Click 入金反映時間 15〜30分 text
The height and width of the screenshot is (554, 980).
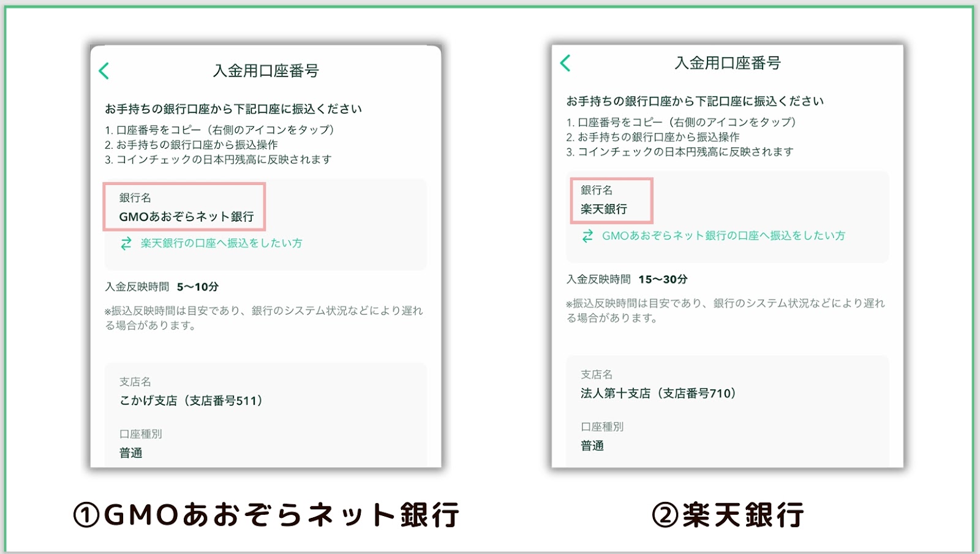(627, 279)
